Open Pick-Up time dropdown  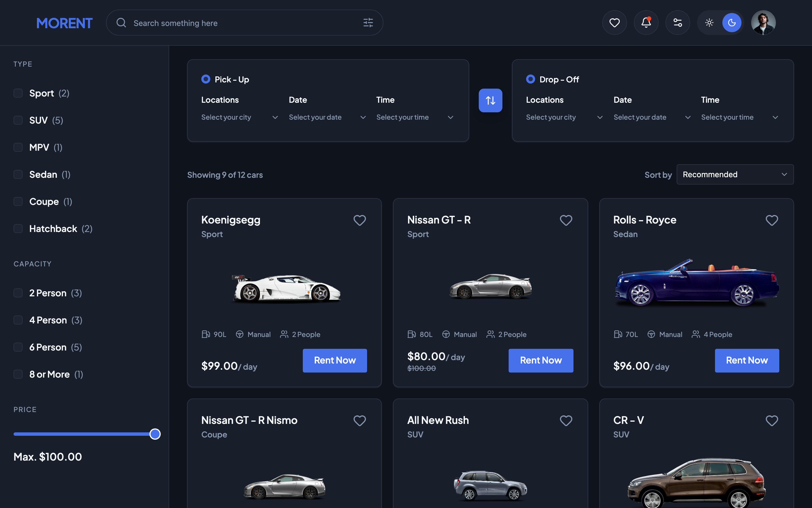[415, 117]
